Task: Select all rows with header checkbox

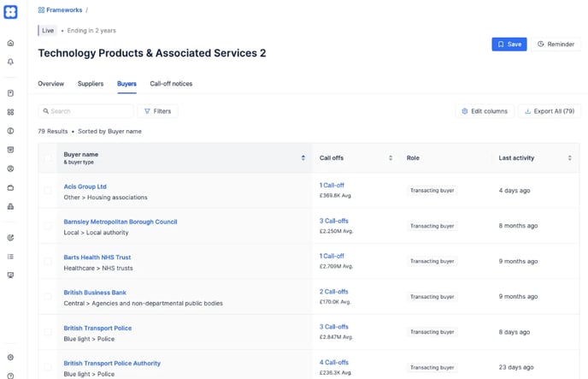Action: (x=48, y=158)
